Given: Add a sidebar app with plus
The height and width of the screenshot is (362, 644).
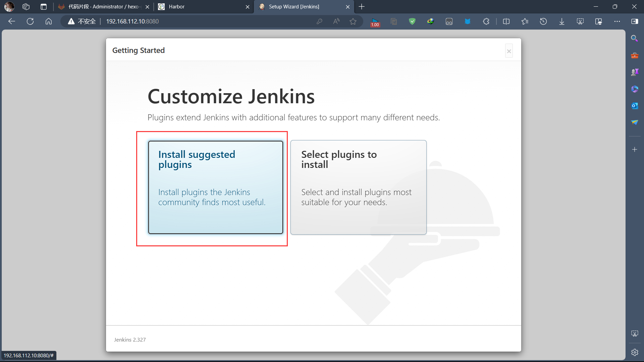Looking at the screenshot, I should (634, 149).
